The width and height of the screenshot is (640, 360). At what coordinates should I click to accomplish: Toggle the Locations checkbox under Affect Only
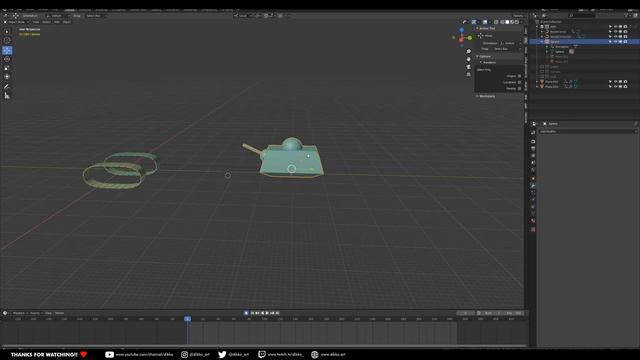tap(519, 82)
